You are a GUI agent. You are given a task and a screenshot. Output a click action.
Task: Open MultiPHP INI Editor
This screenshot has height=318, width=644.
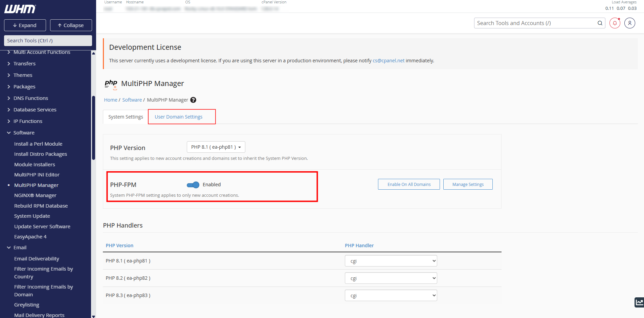[x=37, y=175]
